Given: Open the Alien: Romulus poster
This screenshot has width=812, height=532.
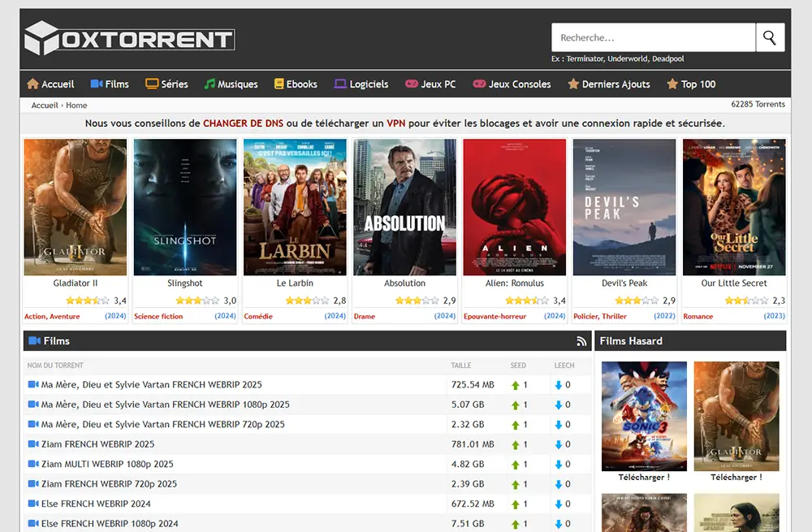Looking at the screenshot, I should coord(514,207).
